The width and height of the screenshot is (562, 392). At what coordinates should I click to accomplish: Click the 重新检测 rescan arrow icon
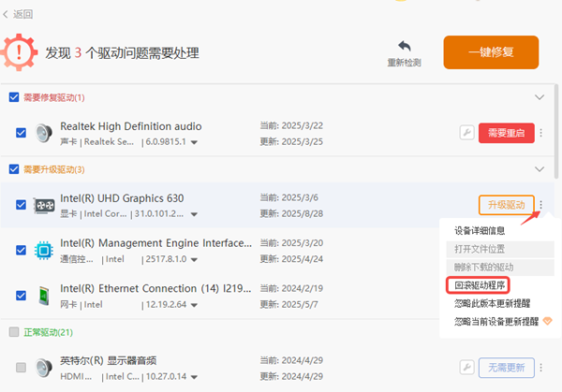[405, 47]
